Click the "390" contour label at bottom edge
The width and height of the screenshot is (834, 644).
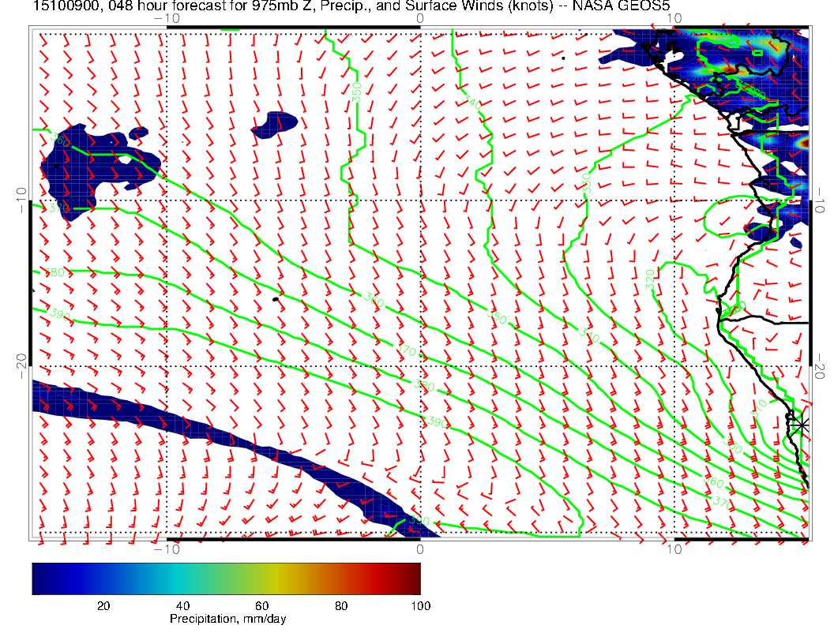click(419, 520)
